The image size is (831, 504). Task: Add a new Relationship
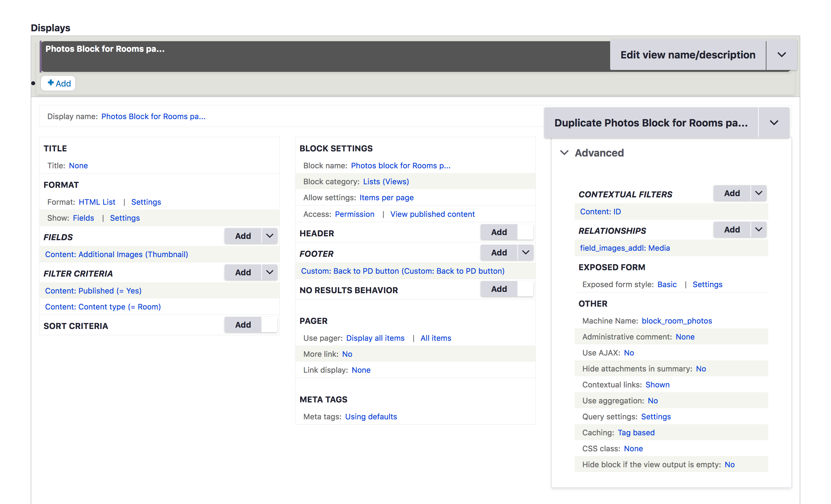click(731, 229)
